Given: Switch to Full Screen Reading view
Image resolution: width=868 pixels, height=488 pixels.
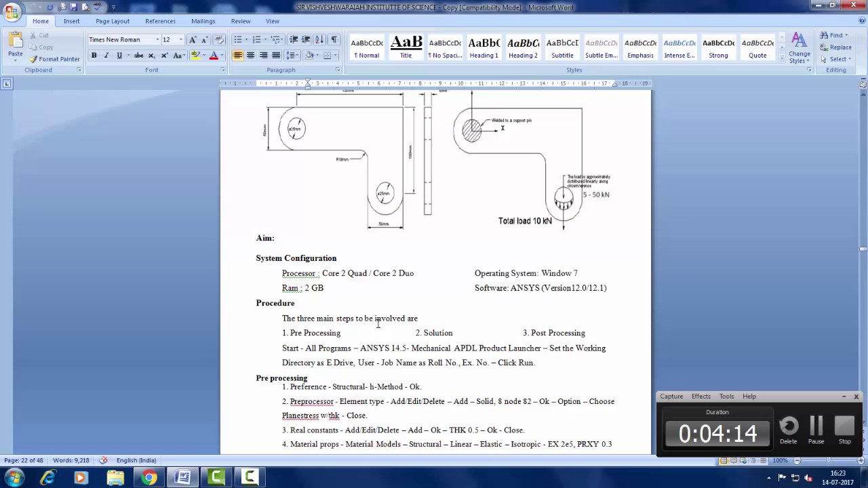Looking at the screenshot, I should pos(733,461).
